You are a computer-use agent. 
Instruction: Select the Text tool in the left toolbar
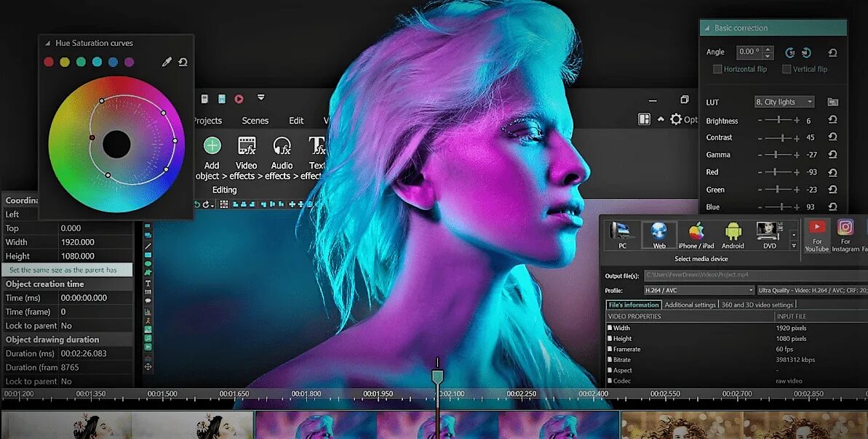point(148,283)
